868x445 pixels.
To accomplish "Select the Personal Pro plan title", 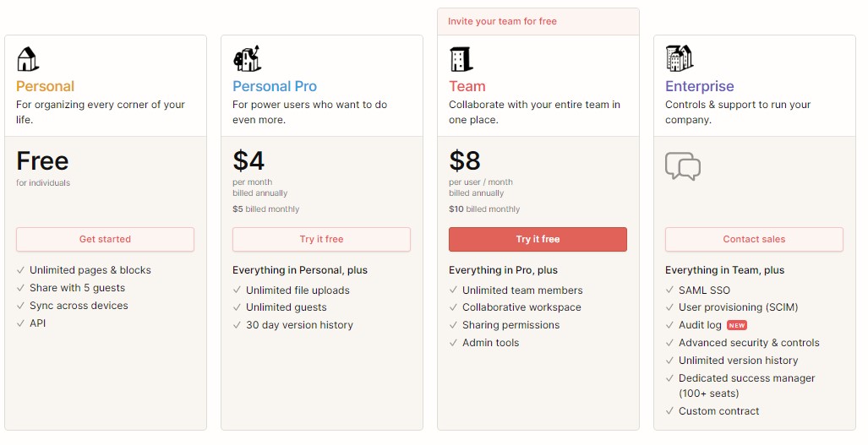I will point(275,86).
